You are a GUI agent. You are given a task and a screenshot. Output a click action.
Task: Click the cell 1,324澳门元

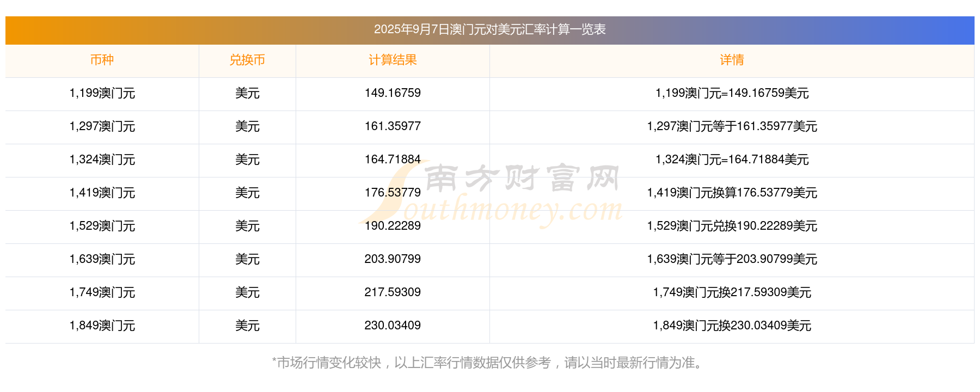pos(102,160)
